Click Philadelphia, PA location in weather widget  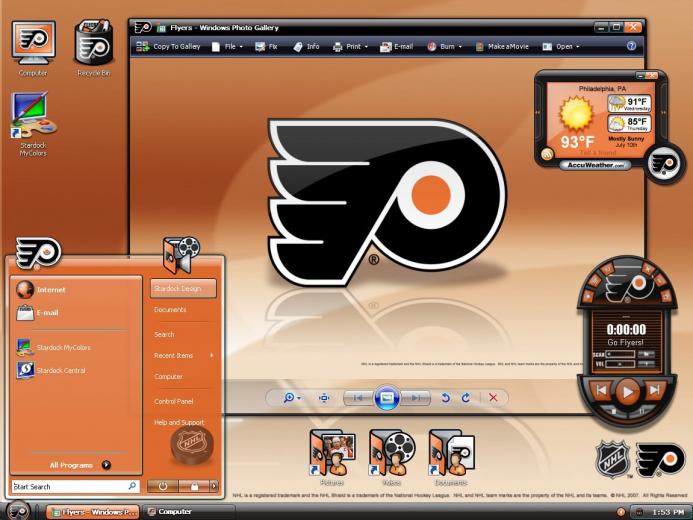(603, 89)
